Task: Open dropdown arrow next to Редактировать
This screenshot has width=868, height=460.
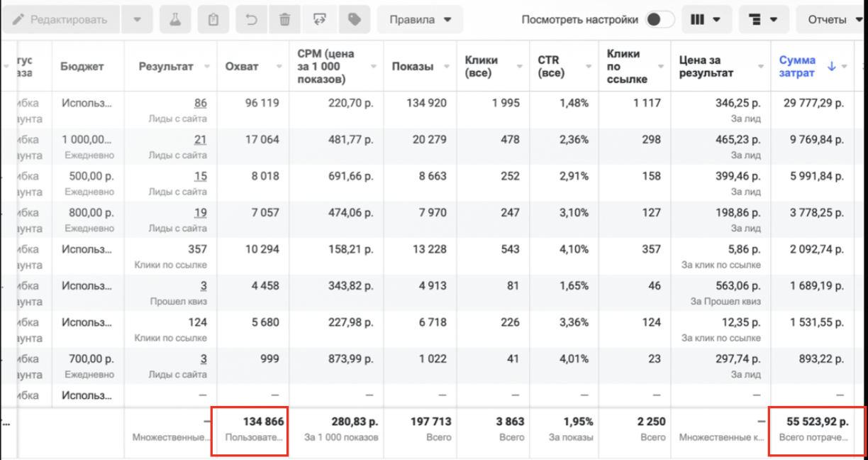Action: (x=137, y=20)
